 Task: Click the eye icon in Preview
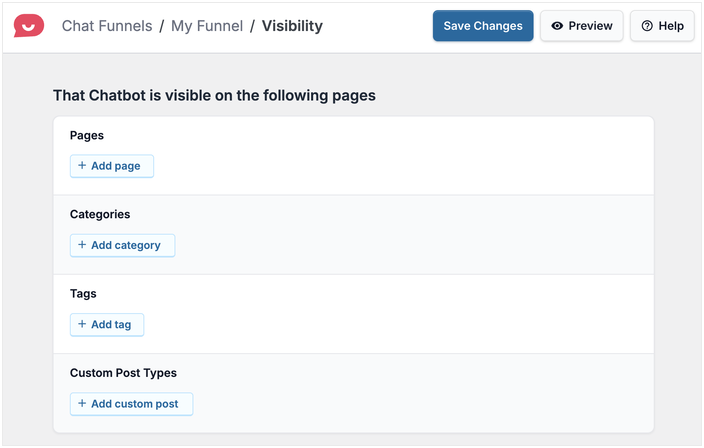pyautogui.click(x=557, y=26)
